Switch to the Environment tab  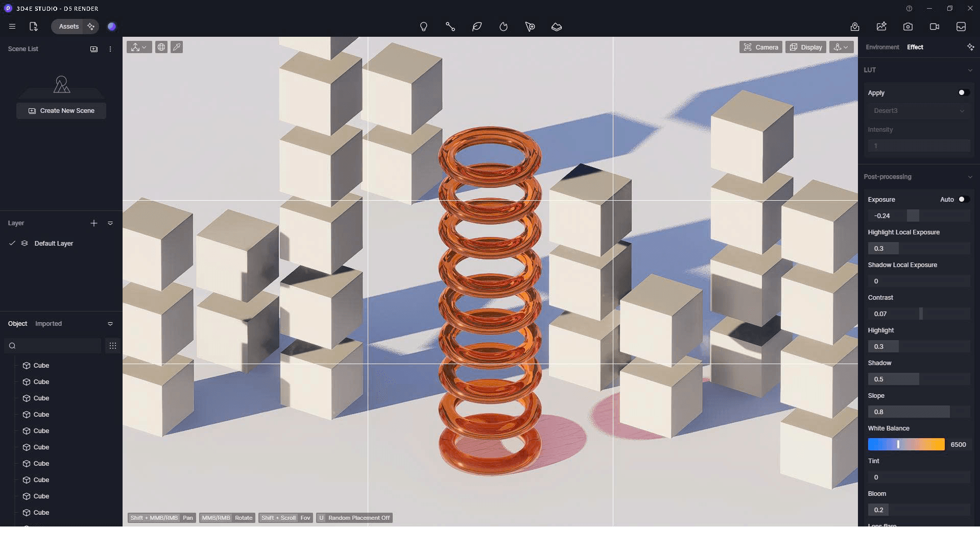pos(882,47)
